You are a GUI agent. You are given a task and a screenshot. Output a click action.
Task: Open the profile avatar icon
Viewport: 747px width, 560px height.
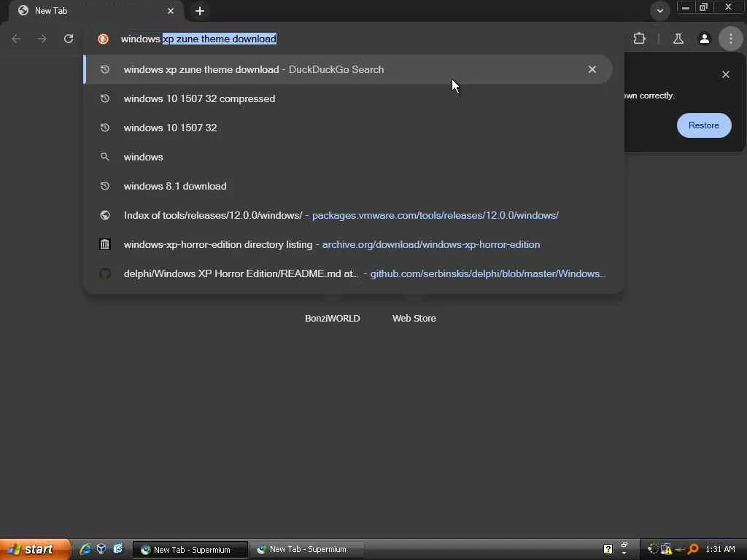[704, 39]
